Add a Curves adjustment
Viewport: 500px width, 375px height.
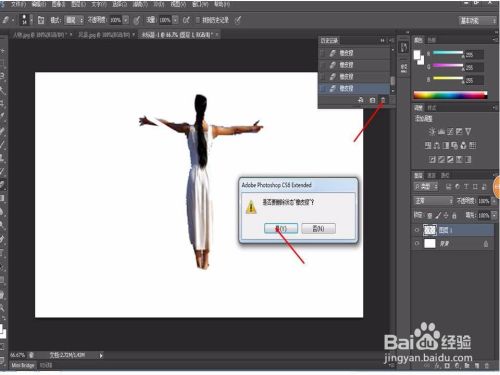[x=450, y=132]
